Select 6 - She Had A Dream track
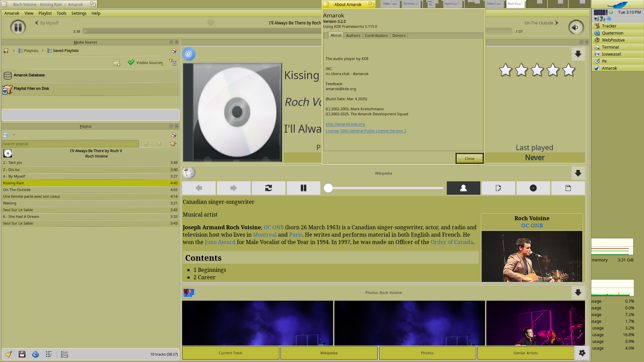The width and height of the screenshot is (644, 362). 91,217
